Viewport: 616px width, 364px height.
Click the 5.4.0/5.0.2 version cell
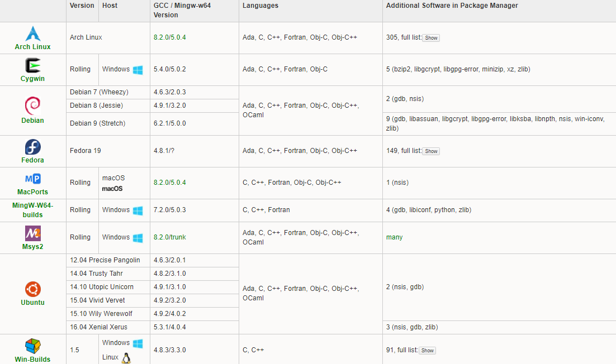(x=195, y=69)
